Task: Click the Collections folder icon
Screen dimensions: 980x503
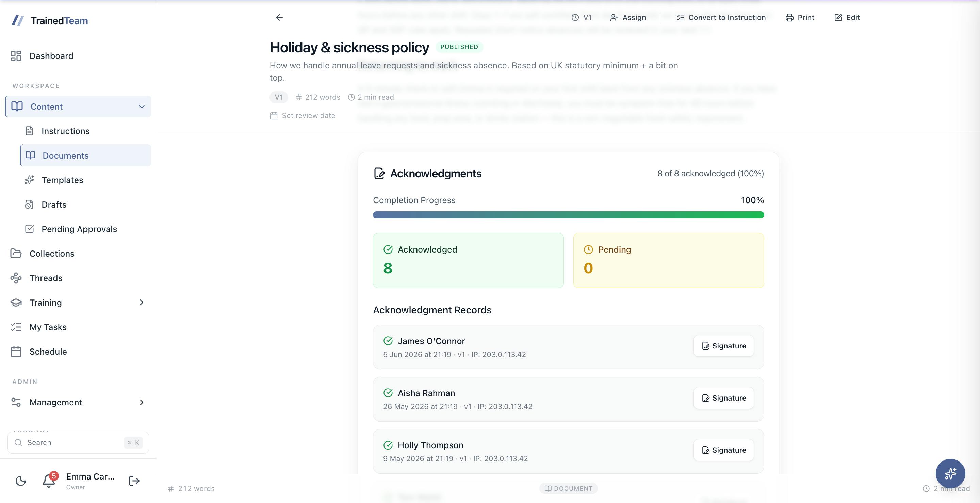Action: [x=16, y=254]
